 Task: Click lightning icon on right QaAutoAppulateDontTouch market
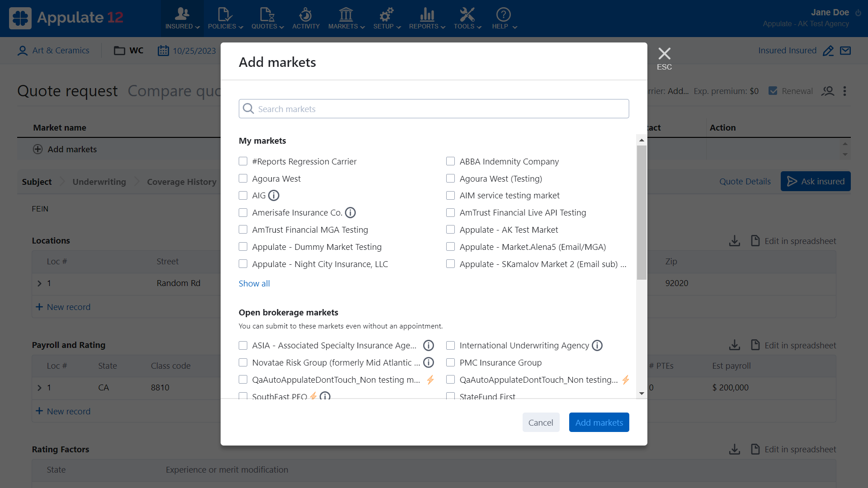coord(626,380)
